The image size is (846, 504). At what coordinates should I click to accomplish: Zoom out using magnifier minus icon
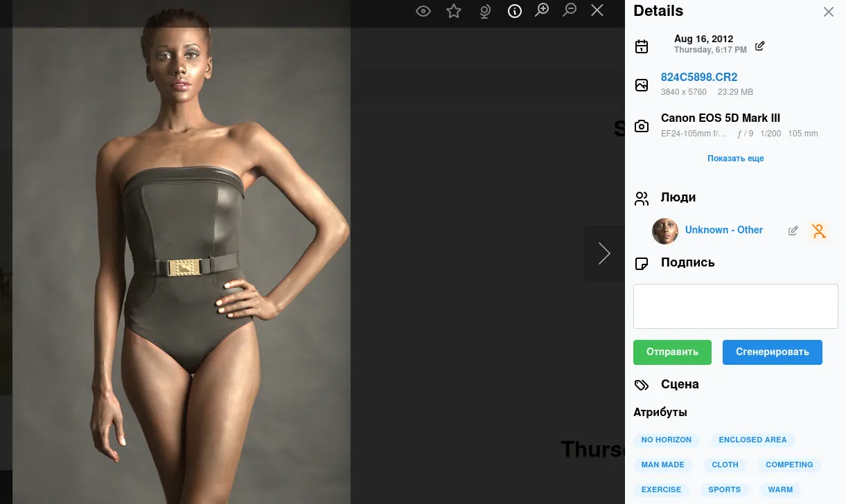[570, 10]
